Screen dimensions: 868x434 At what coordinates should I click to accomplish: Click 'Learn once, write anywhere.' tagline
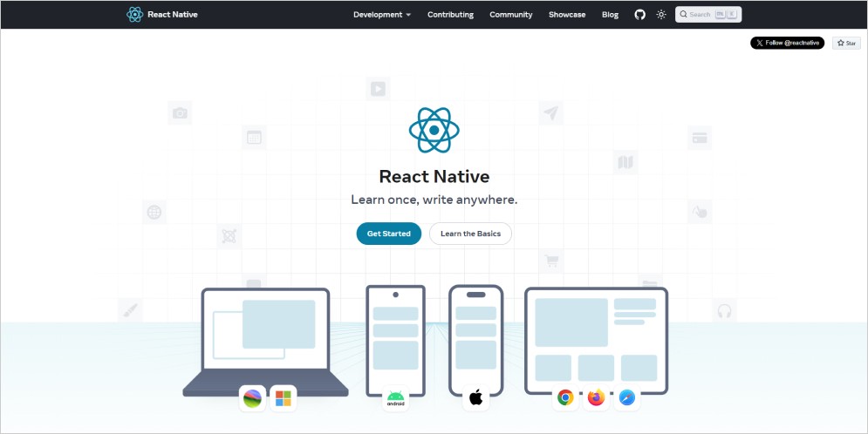(434, 200)
